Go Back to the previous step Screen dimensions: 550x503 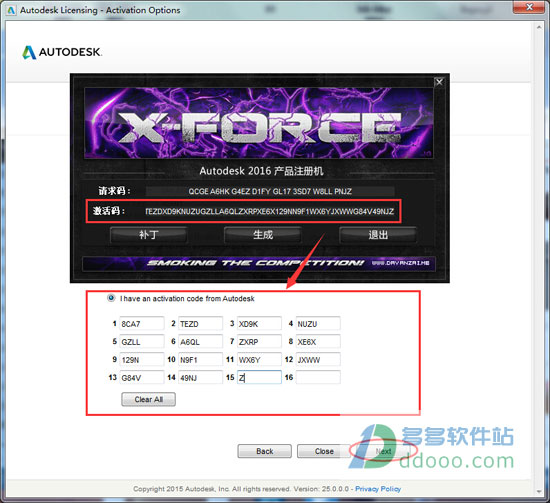(x=264, y=451)
